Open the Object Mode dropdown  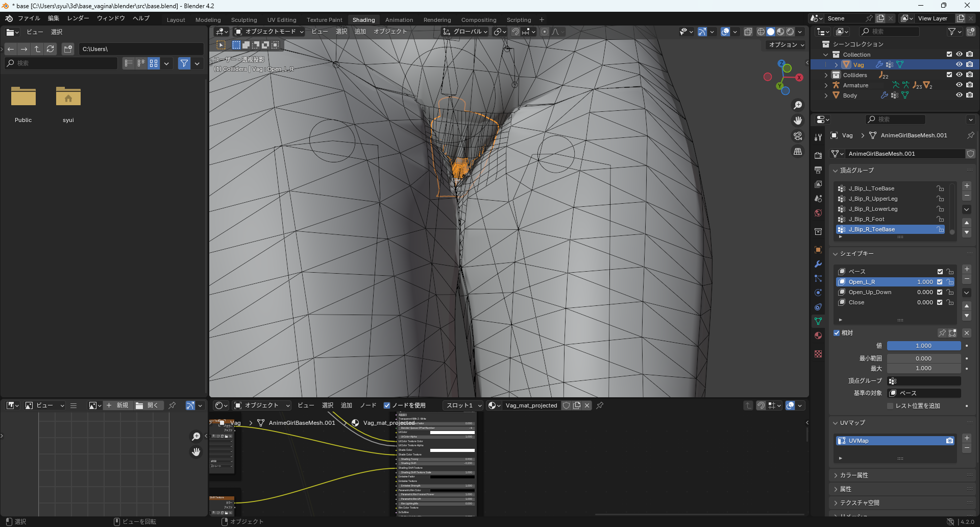[269, 32]
